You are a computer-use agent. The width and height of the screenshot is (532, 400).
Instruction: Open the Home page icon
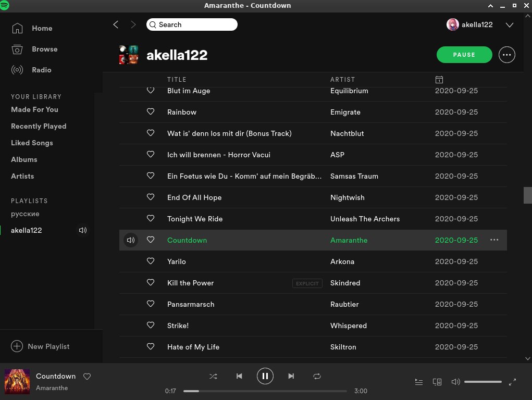click(17, 28)
